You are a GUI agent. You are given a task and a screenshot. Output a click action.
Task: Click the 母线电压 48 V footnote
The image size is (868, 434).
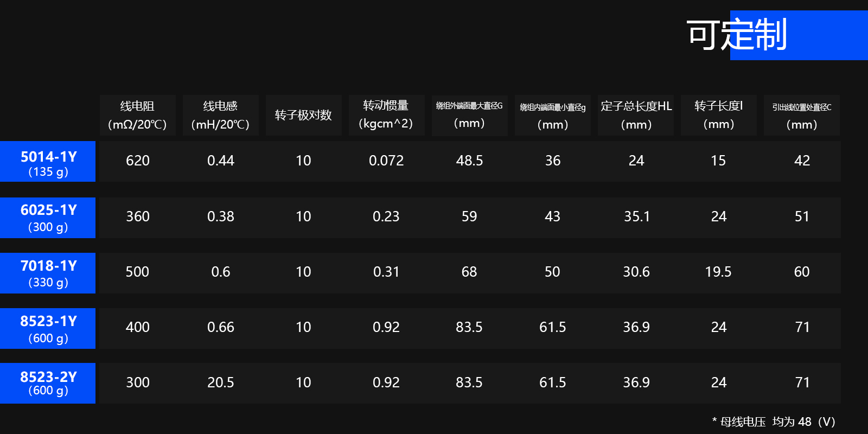tap(774, 422)
